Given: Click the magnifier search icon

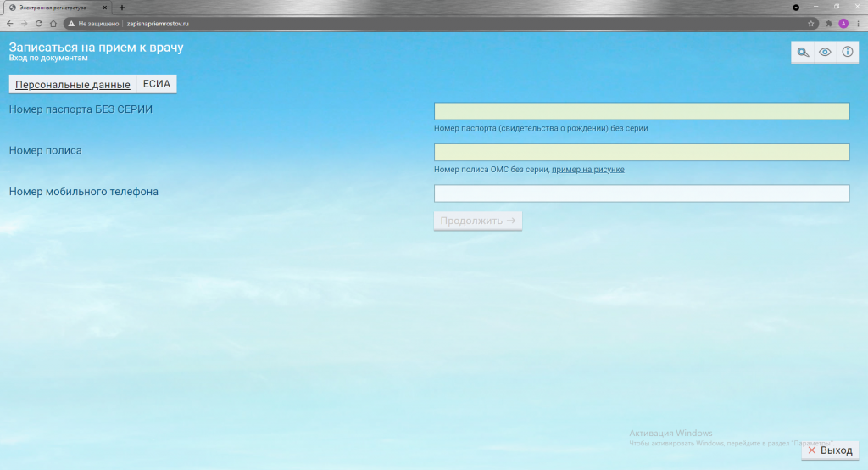Looking at the screenshot, I should click(803, 53).
